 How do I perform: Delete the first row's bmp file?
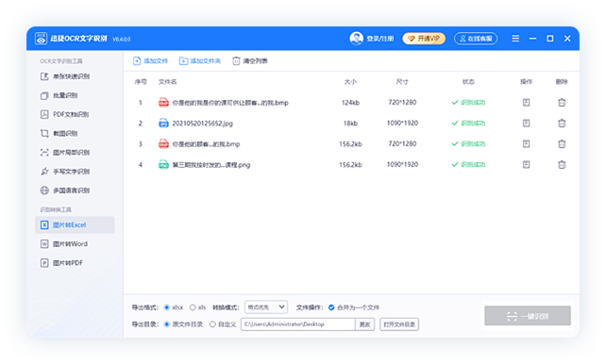562,102
